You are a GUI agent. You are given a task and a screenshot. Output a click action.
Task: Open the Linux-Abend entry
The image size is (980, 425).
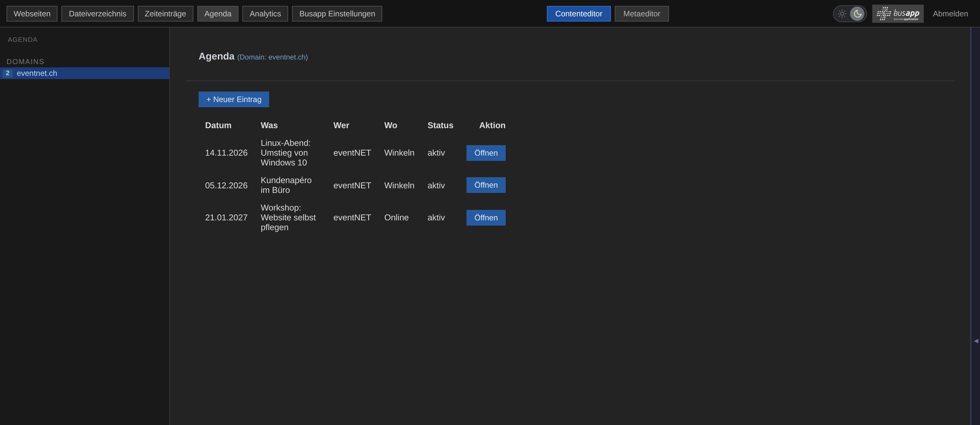486,153
